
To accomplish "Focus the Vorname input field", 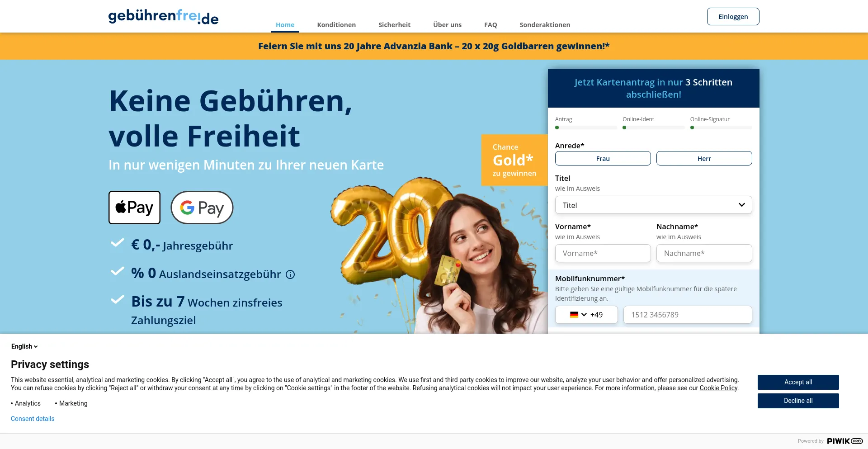I will click(603, 253).
